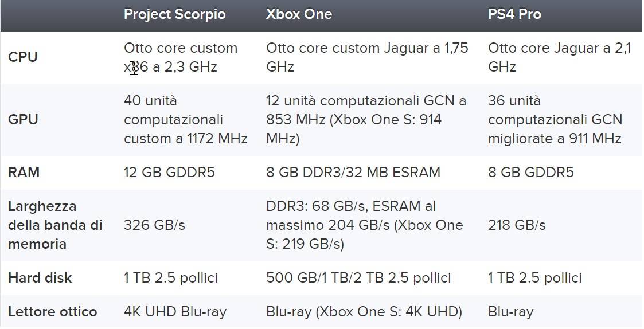Click the 500 GB/1 TB/2 TB cell
Image resolution: width=644 pixels, height=329 pixels.
[358, 277]
